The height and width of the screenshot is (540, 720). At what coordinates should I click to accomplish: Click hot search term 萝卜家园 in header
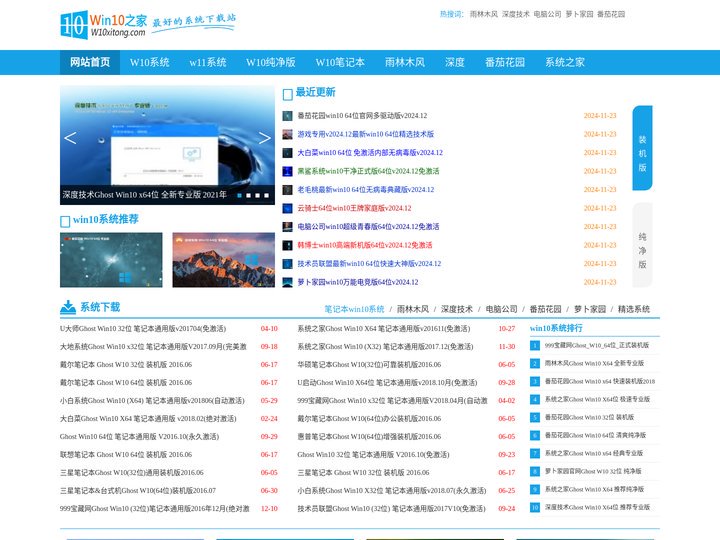(x=579, y=14)
